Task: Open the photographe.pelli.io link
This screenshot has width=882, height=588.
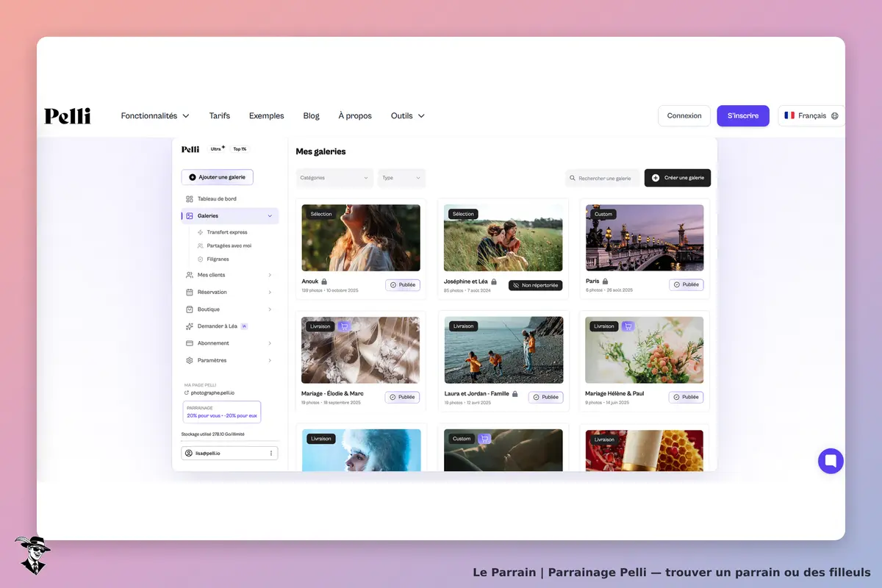Action: pos(209,393)
